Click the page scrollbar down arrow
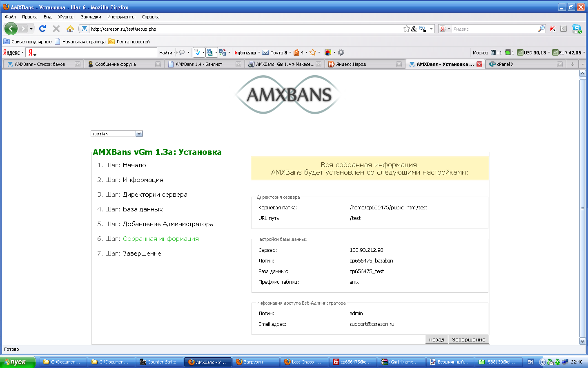The width and height of the screenshot is (588, 368). 583,341
